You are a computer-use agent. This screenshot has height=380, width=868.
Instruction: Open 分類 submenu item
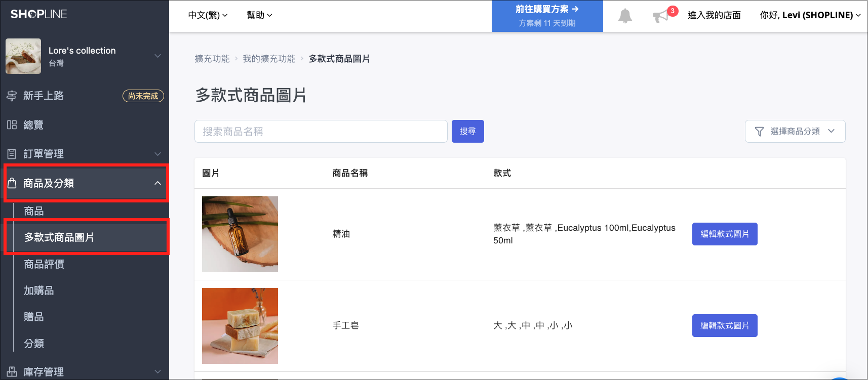(x=34, y=344)
